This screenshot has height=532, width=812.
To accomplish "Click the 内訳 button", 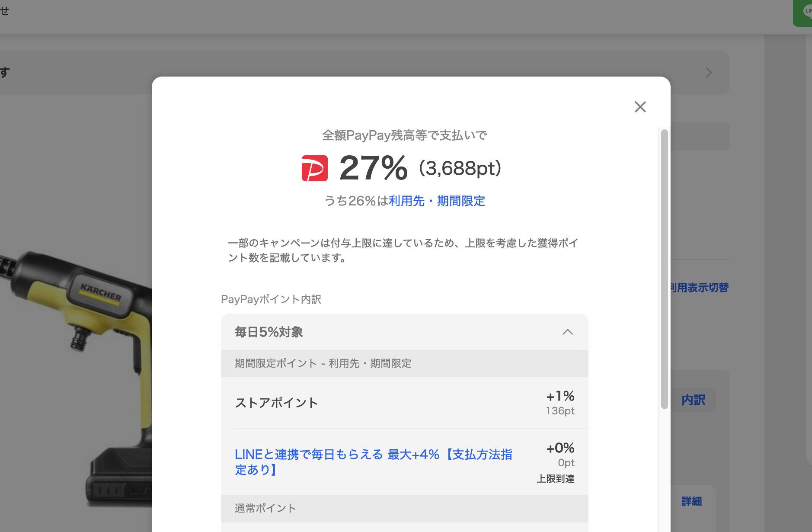I will click(x=694, y=400).
